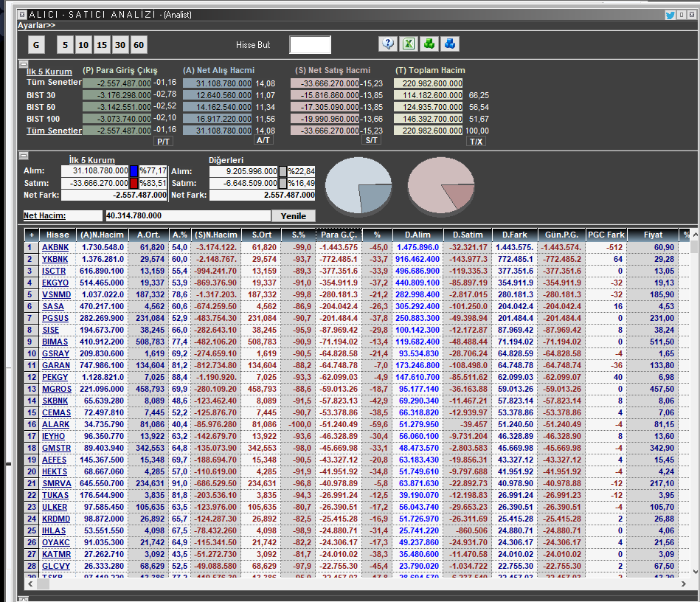Open the AKBNK stock link
Image resolution: width=700 pixels, height=602 pixels.
point(55,247)
